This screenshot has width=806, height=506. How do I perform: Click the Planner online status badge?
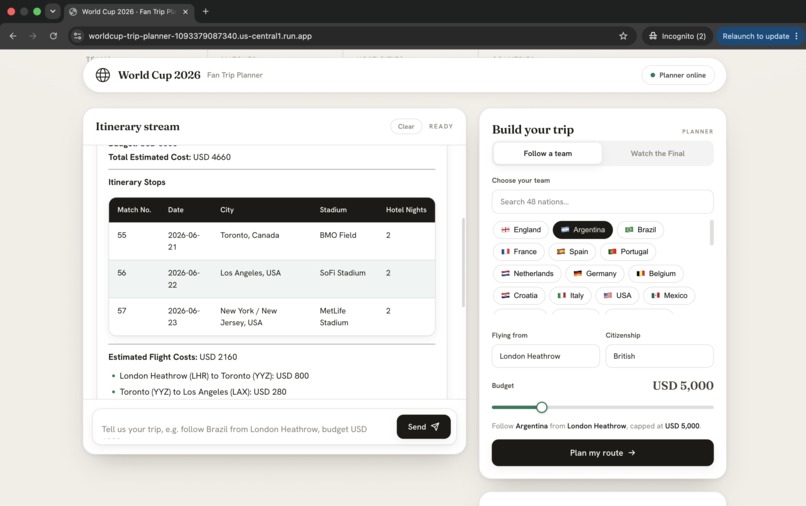pos(678,75)
